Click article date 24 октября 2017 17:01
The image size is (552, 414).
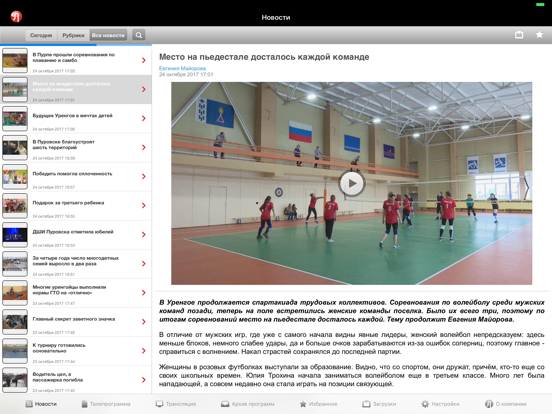pos(186,74)
